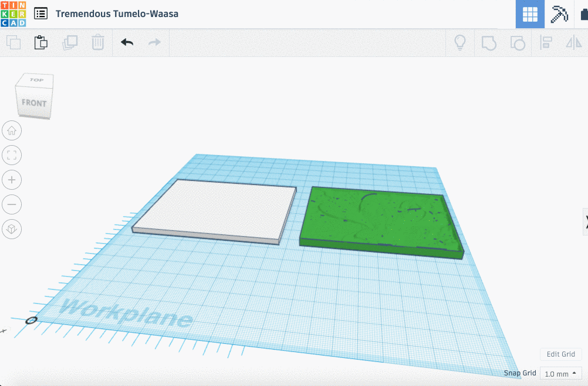588x386 pixels.
Task: Zoom out with minus button
Action: 12,204
